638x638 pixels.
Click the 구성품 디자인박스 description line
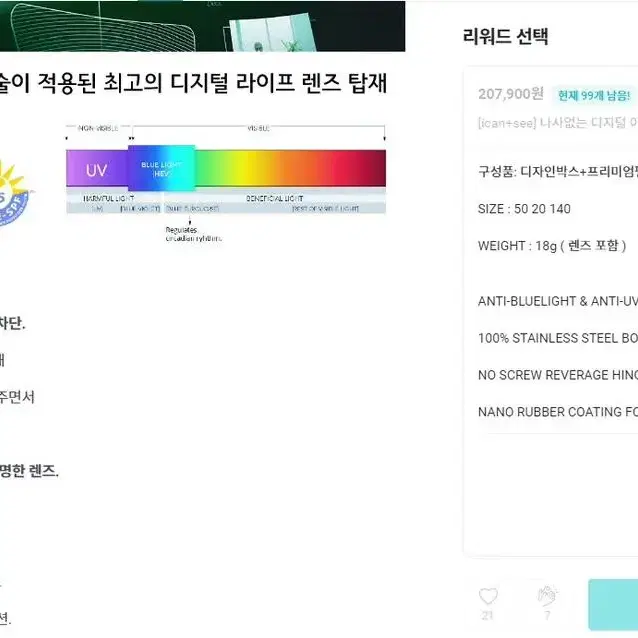[x=558, y=171]
